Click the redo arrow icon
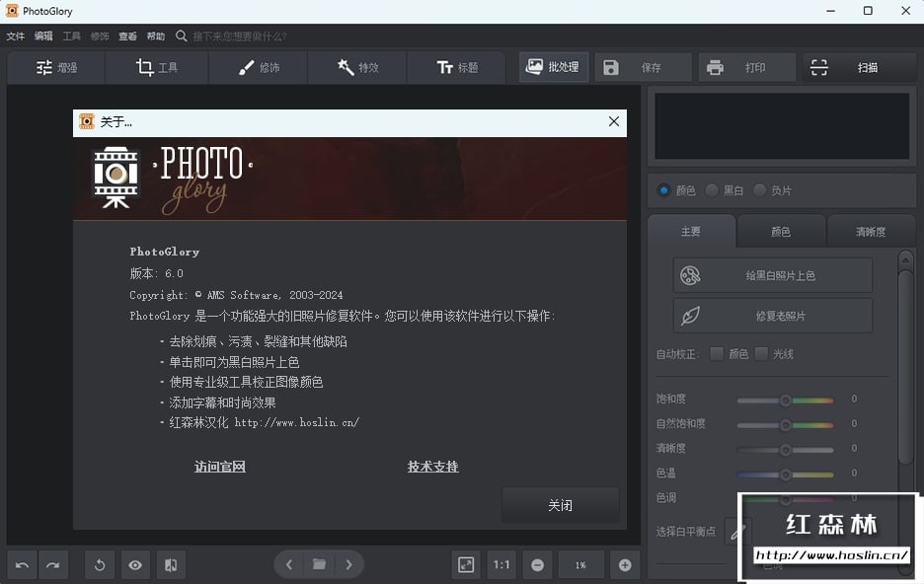This screenshot has width=924, height=584. click(x=53, y=565)
